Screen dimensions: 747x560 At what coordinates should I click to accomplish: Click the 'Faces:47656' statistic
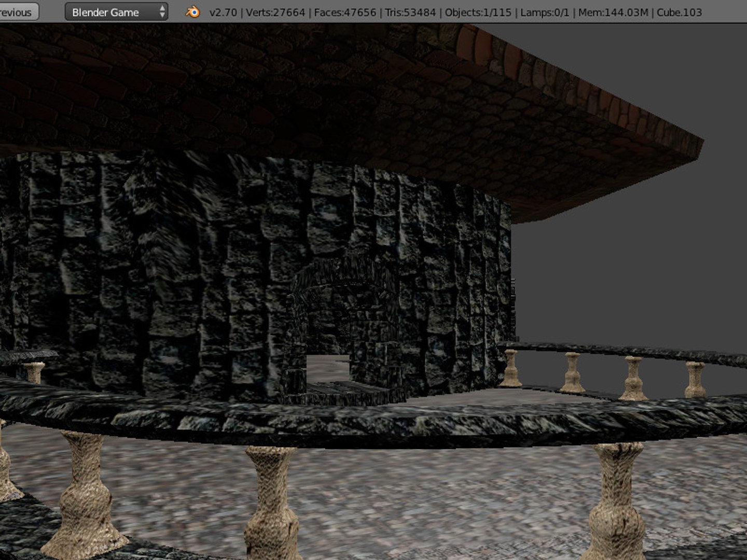point(345,12)
